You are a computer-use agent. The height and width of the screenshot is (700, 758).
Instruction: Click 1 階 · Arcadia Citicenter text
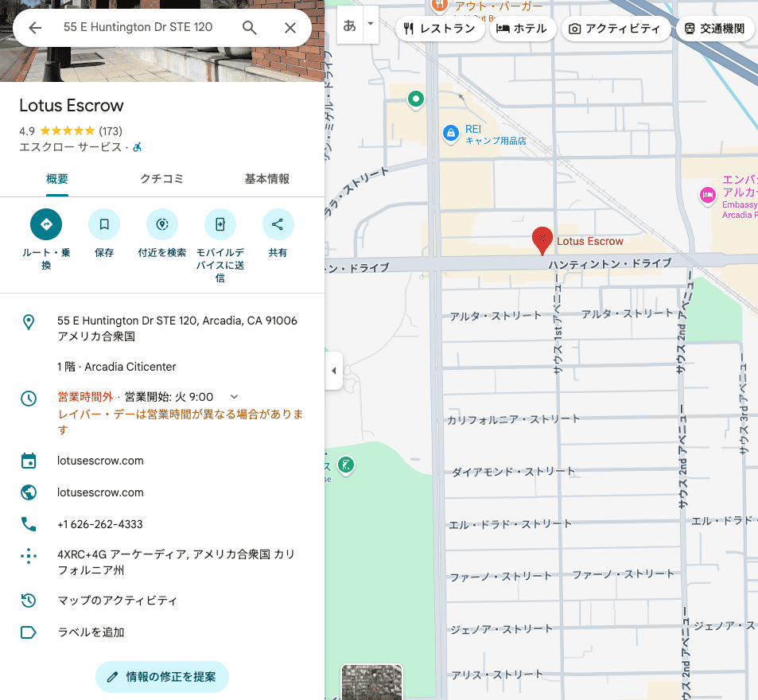click(x=116, y=367)
